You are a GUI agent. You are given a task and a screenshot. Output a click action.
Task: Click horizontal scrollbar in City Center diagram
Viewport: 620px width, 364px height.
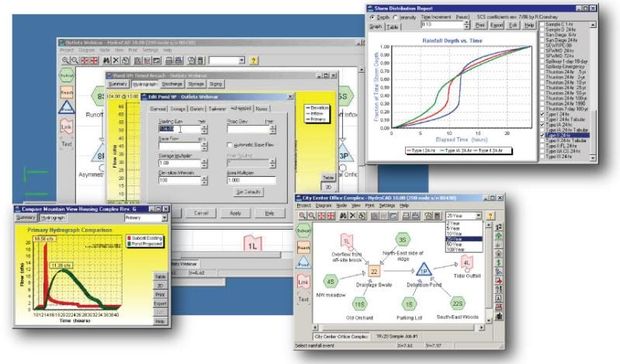(x=398, y=328)
